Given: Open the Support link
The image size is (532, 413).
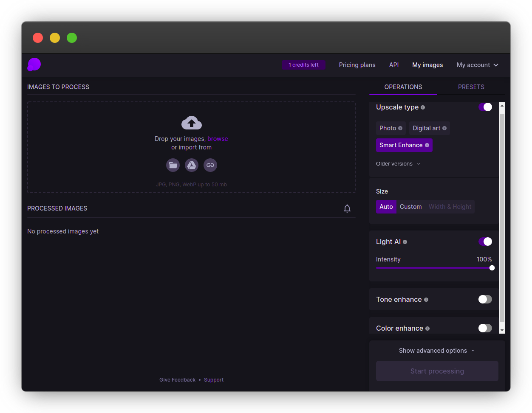Looking at the screenshot, I should tap(214, 380).
